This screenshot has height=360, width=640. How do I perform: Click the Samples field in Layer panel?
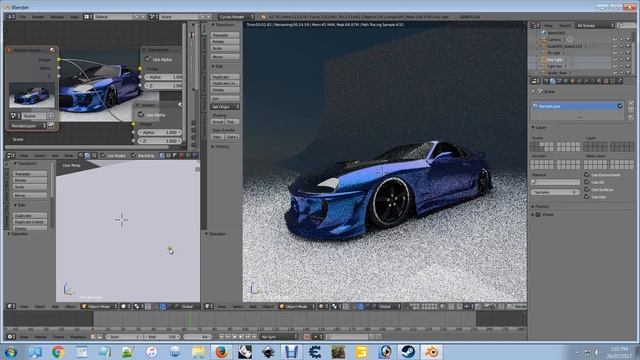pyautogui.click(x=555, y=192)
